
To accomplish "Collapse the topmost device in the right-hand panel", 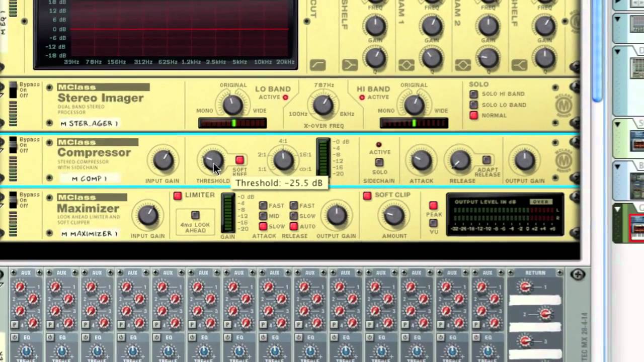I will 616,19.
